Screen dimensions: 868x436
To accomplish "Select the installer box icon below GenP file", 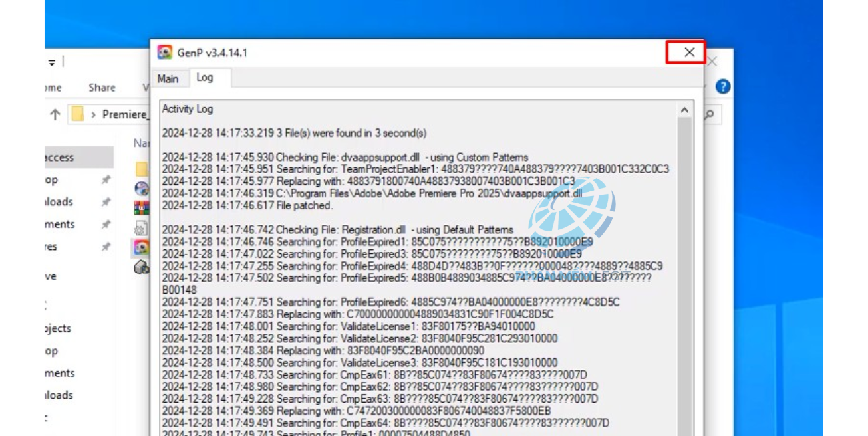I will 142,267.
